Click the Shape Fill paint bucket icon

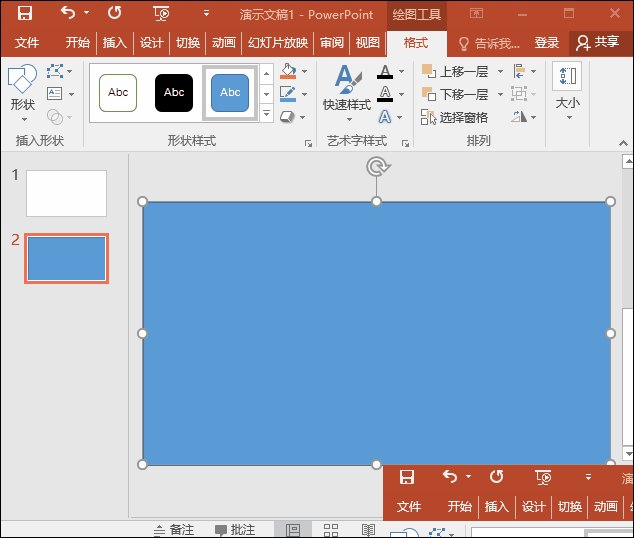(288, 72)
